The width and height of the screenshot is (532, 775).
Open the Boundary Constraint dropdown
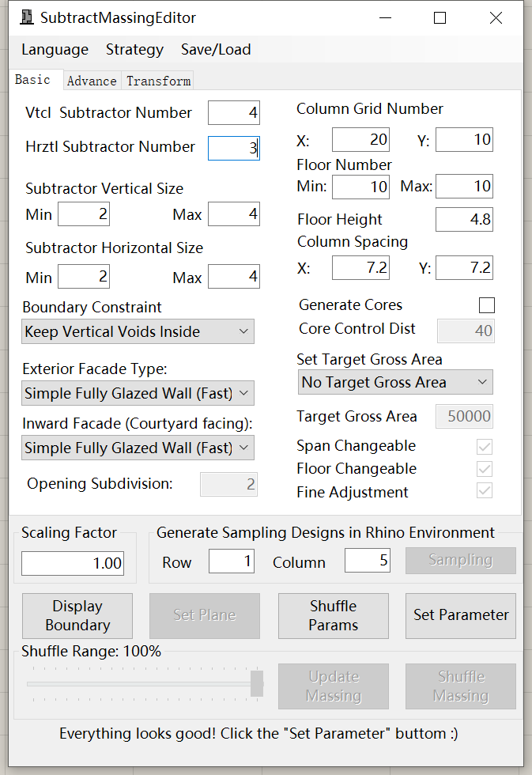(138, 331)
